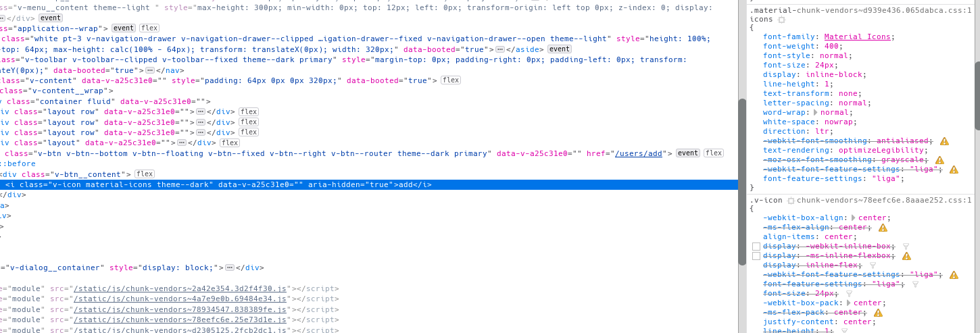Click the Material Icons font-family value
Image resolution: width=980 pixels, height=333 pixels.
point(857,37)
